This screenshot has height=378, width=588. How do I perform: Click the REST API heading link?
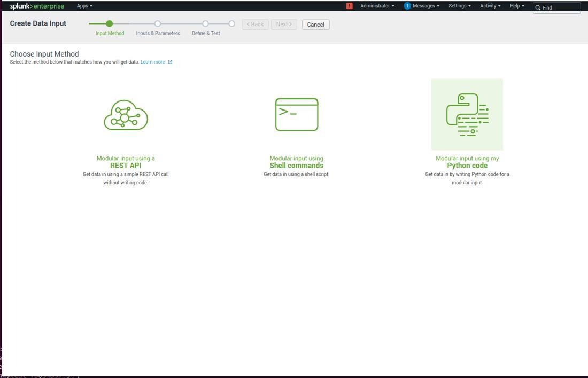126,166
